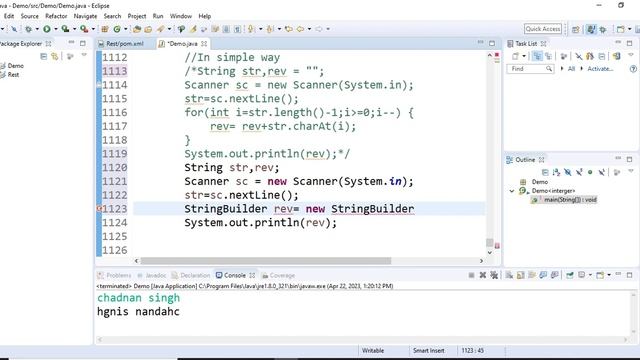Switch to the Rest/pom.xml editor tab
The height and width of the screenshot is (360, 640).
[x=124, y=44]
